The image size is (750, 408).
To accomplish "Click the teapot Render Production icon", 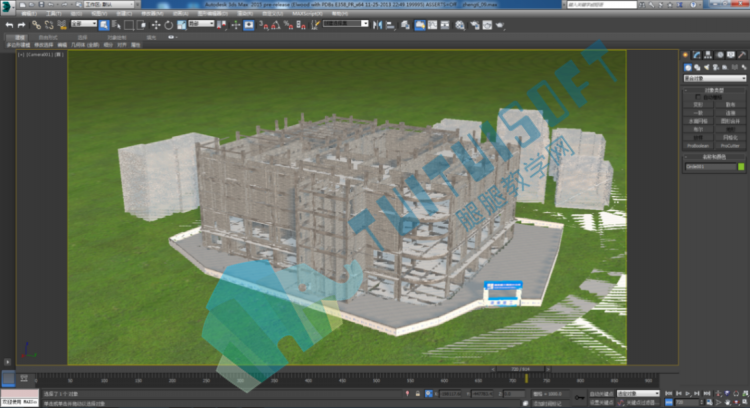I will 500,25.
